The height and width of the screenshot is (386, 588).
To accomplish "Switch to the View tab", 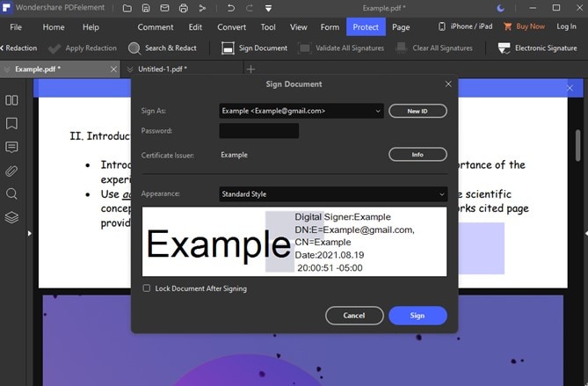I will pyautogui.click(x=299, y=27).
